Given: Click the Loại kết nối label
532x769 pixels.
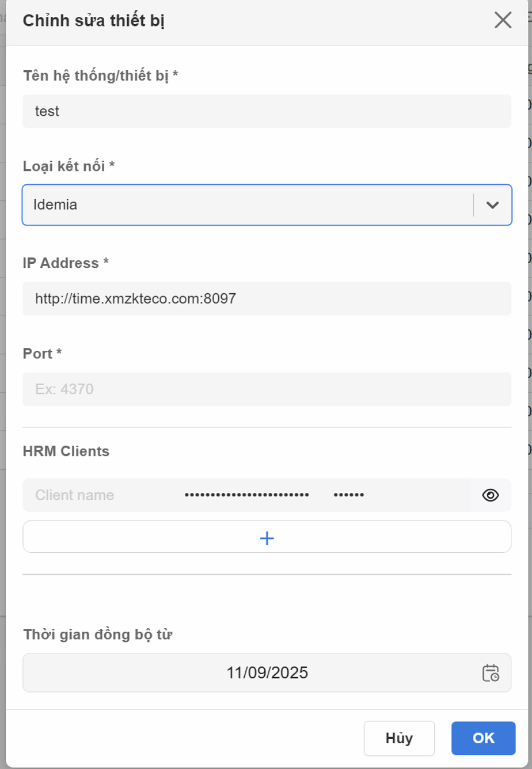Looking at the screenshot, I should 68,166.
